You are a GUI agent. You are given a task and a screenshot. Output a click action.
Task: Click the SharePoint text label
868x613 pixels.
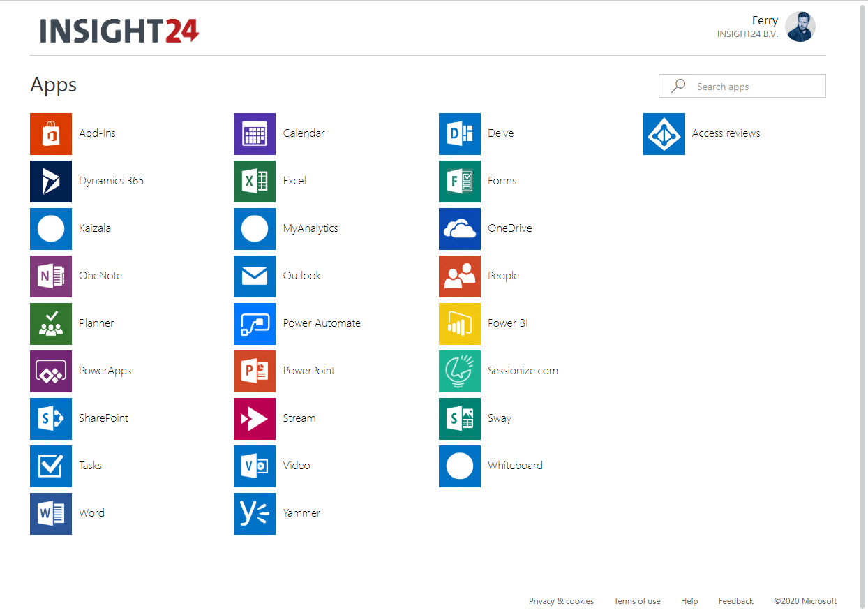click(x=104, y=418)
